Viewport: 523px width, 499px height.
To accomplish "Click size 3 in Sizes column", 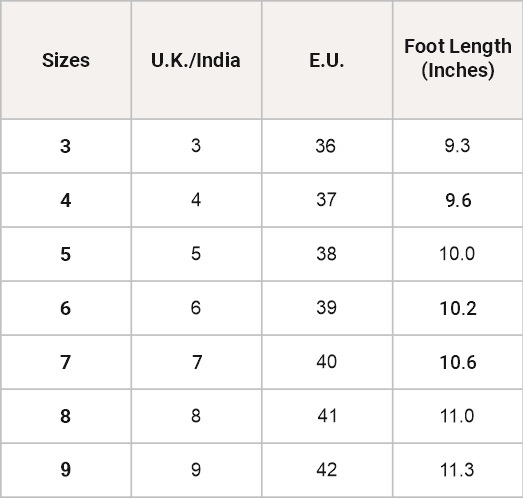I will pos(65,146).
